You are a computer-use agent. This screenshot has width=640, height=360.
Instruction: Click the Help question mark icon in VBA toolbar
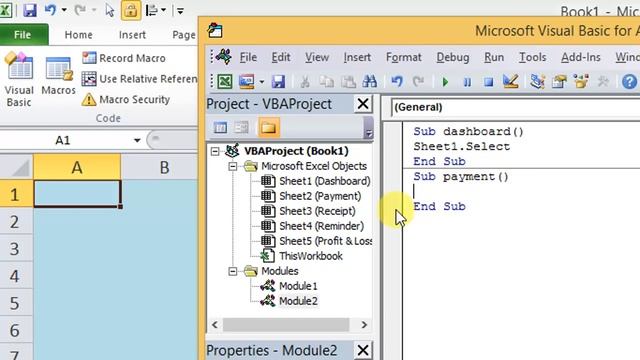pyautogui.click(x=629, y=82)
